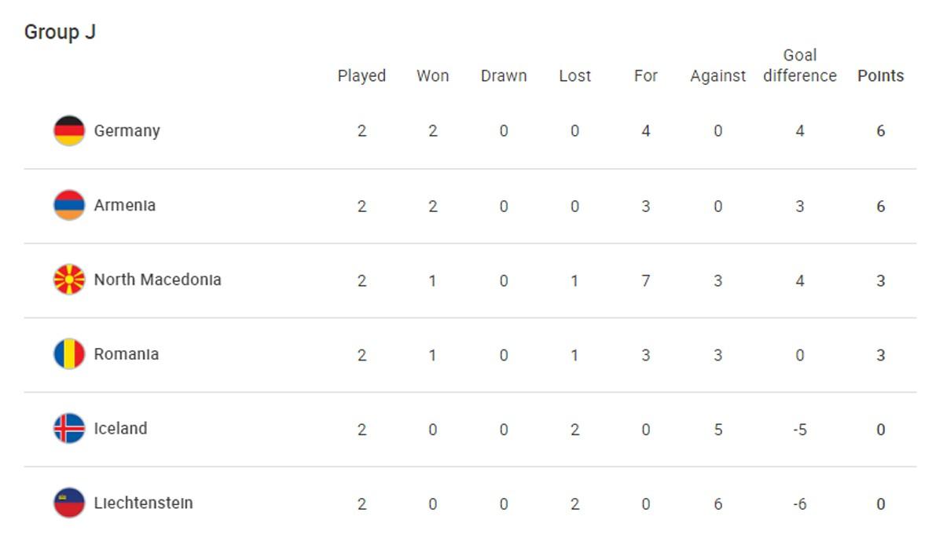Click North Macedonia's goals For value 7
This screenshot has width=943, height=560.
pyautogui.click(x=646, y=280)
